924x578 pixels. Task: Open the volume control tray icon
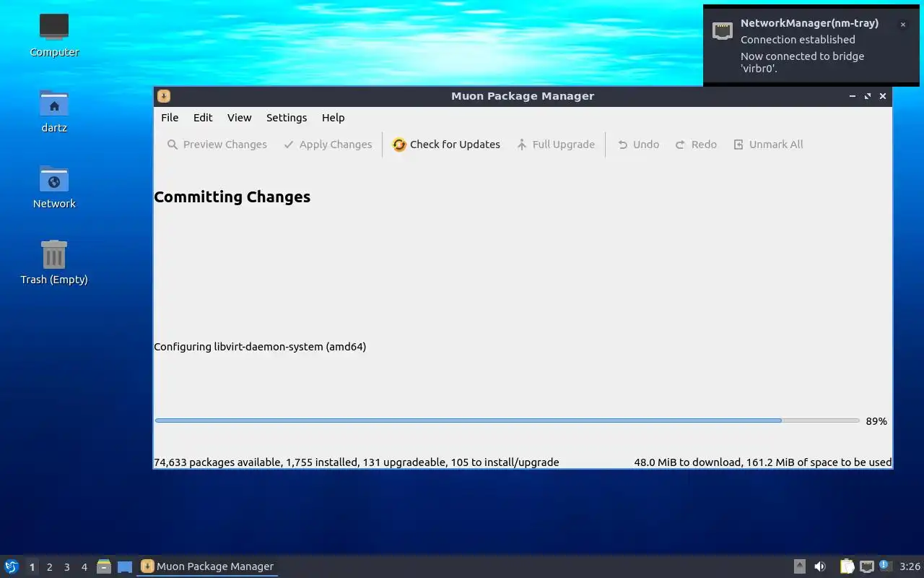pyautogui.click(x=820, y=566)
